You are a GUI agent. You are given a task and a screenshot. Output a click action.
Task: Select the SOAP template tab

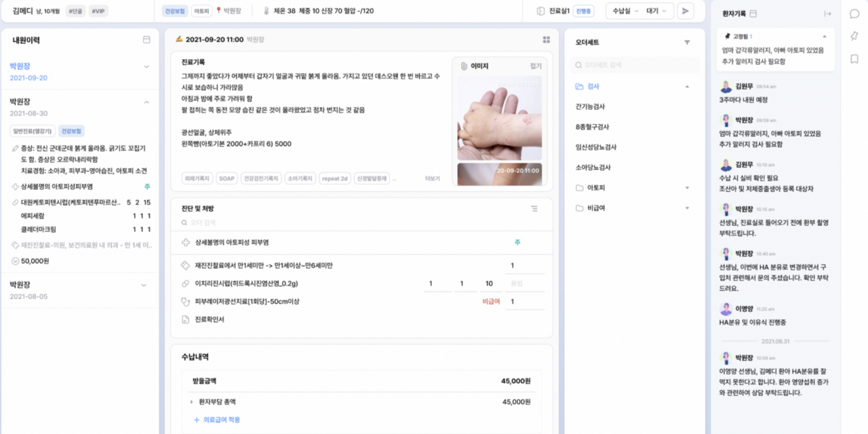(x=226, y=179)
